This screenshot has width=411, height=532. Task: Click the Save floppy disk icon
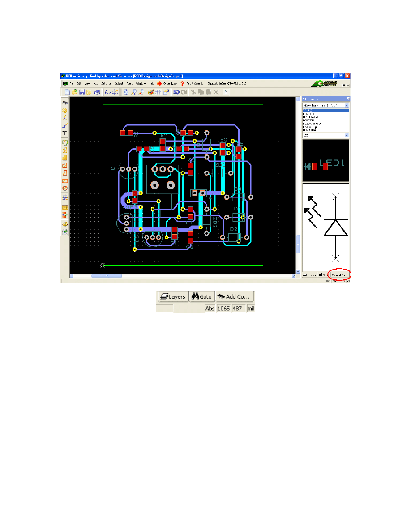point(82,92)
